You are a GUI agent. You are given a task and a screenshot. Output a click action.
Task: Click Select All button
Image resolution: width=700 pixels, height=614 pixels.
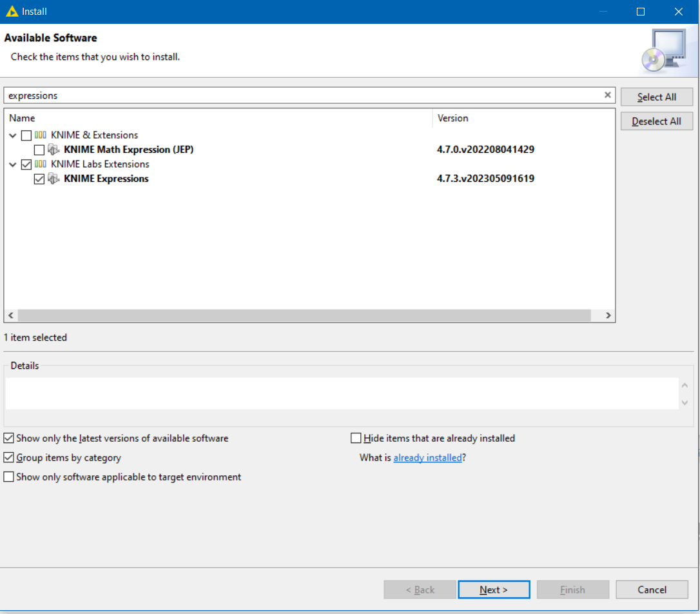(657, 97)
